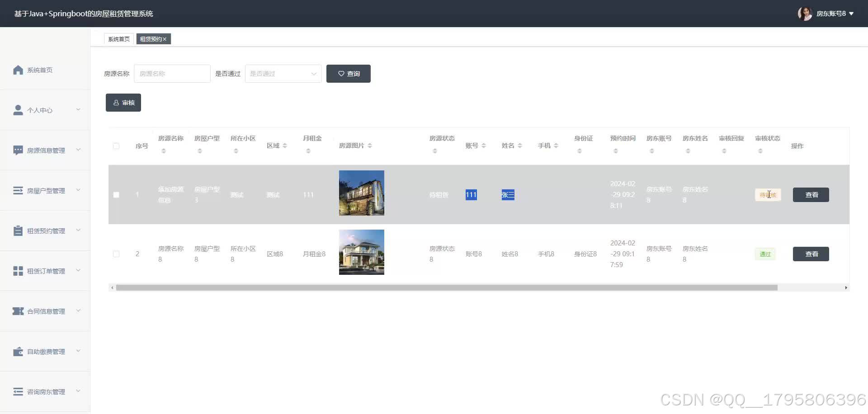Image resolution: width=868 pixels, height=414 pixels.
Task: Sort by 房源名称 column arrows
Action: click(164, 151)
